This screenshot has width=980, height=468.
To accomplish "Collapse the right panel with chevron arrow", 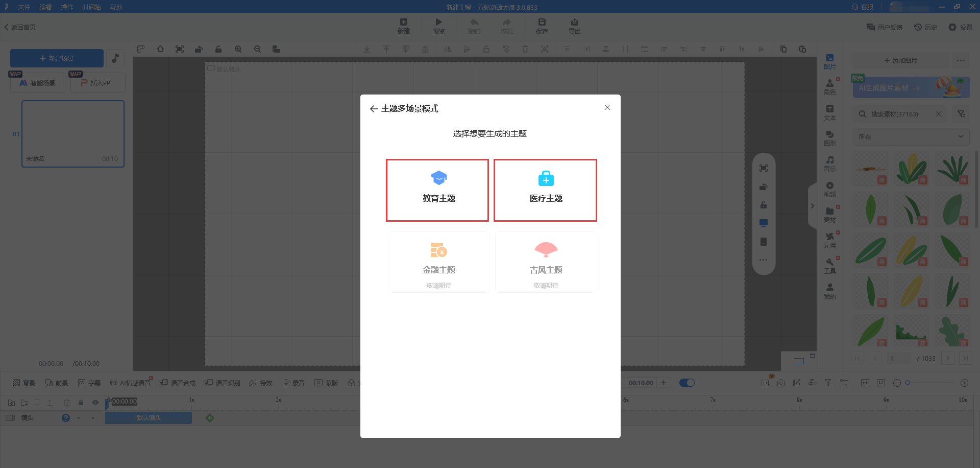I will 812,206.
